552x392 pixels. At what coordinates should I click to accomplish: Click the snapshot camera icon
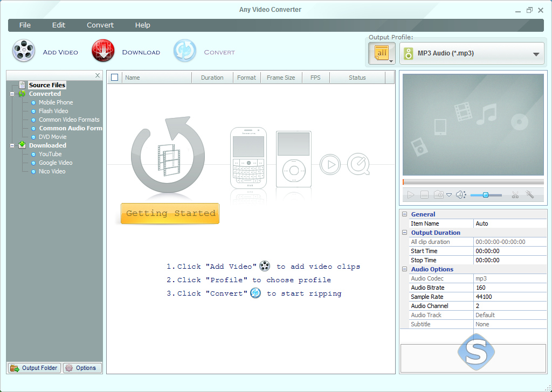point(439,194)
